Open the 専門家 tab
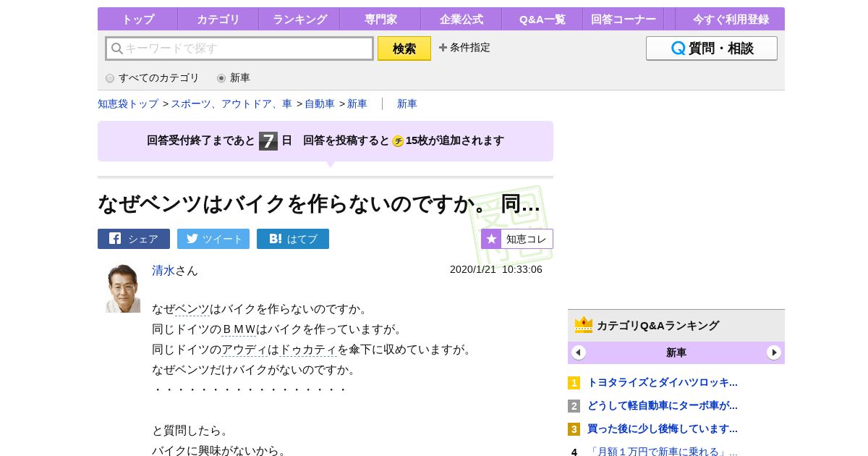Screen dimensions: 868x456 click(x=380, y=19)
